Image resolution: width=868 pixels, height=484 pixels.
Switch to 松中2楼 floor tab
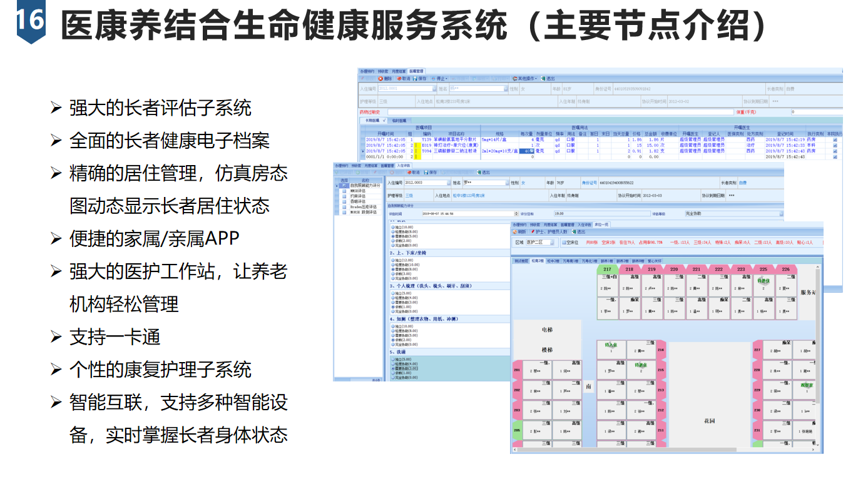[x=553, y=261]
